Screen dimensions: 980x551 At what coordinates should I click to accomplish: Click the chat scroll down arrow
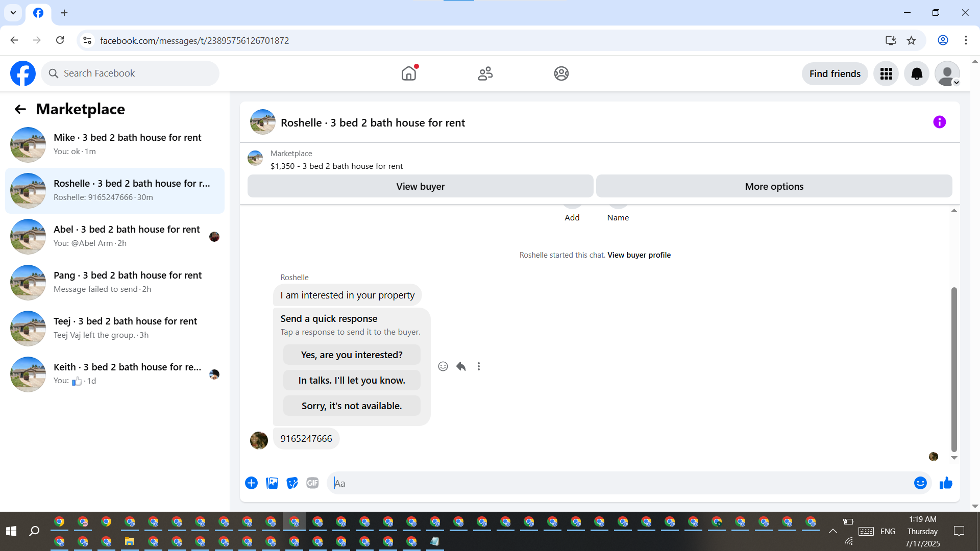(953, 458)
